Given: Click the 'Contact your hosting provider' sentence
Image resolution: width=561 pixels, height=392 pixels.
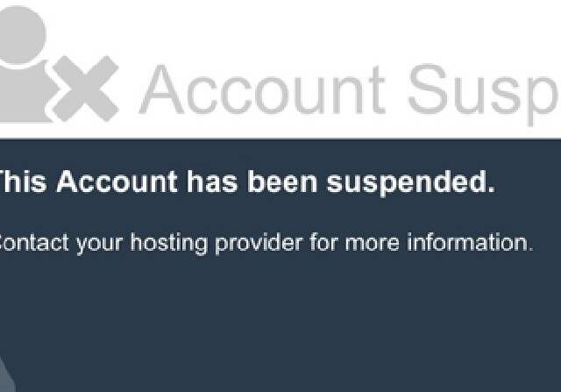Looking at the screenshot, I should point(266,244).
